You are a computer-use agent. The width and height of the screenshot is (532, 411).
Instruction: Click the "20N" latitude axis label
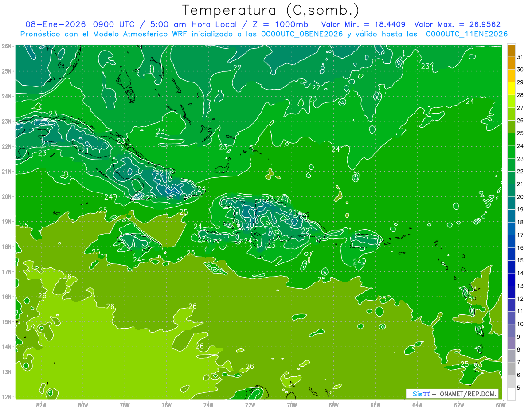tap(6, 196)
